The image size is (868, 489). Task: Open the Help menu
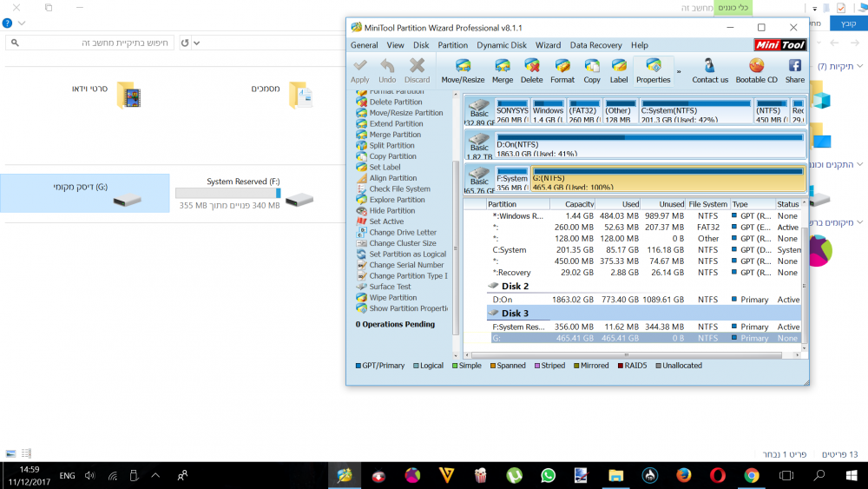pos(640,45)
